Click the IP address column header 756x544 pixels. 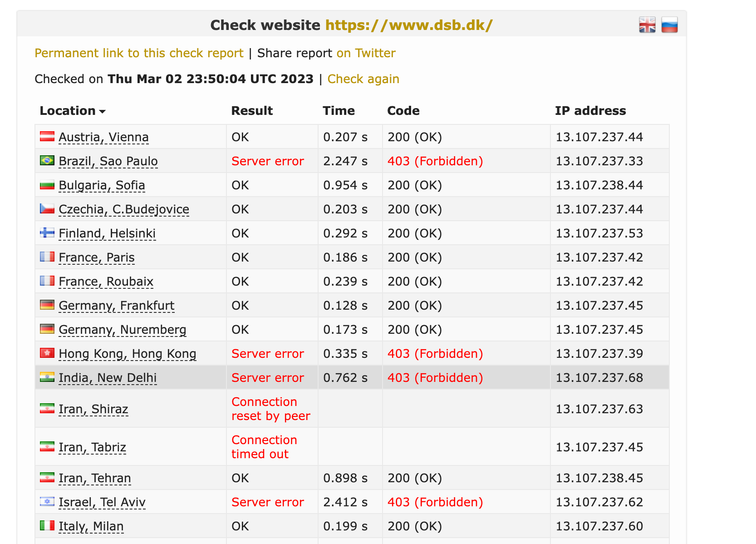590,111
